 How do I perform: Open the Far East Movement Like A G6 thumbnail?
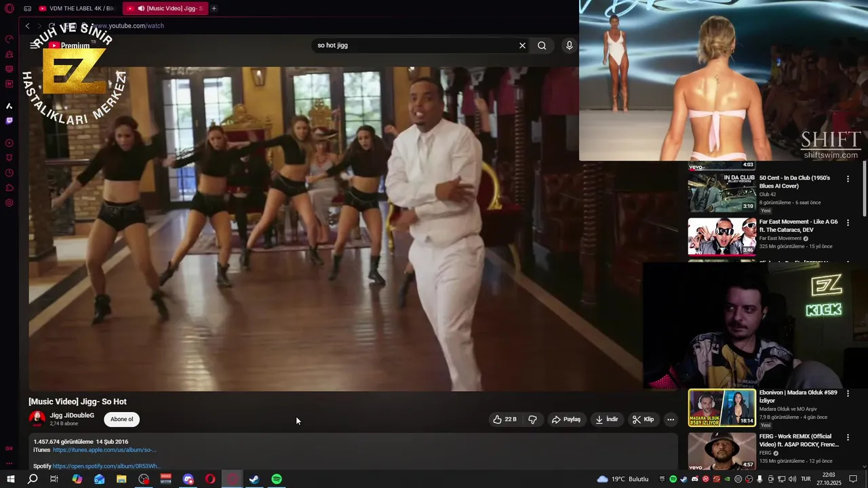[x=722, y=236]
